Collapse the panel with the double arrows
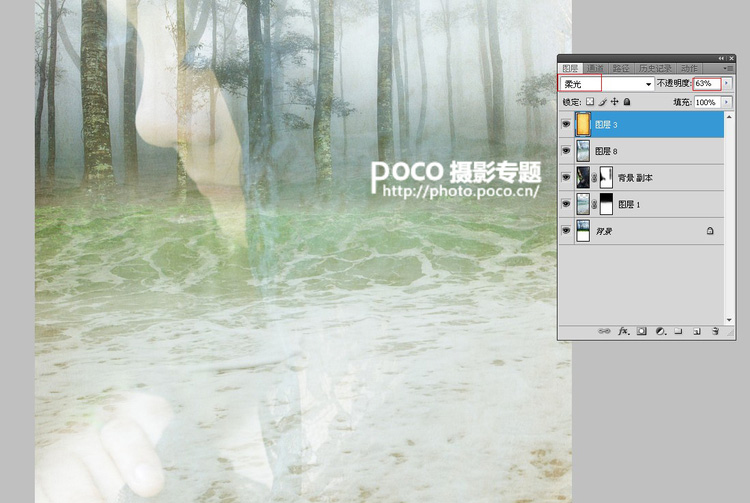This screenshot has height=503, width=750. click(721, 58)
